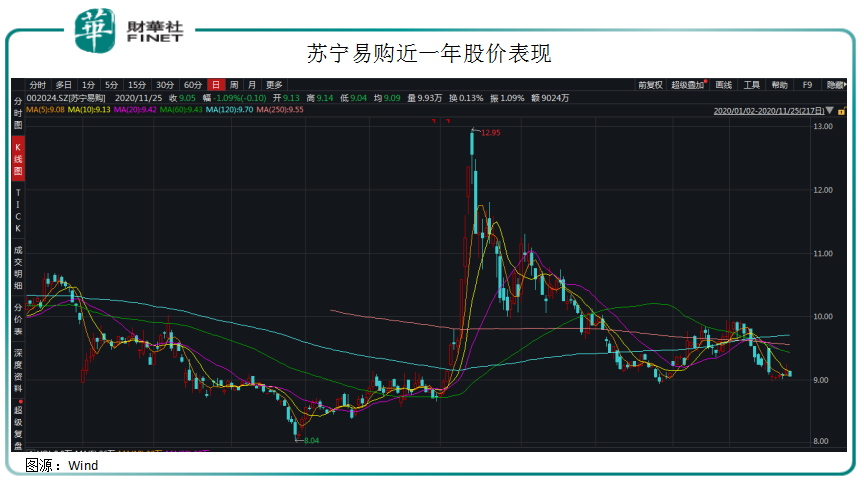Image resolution: width=864 pixels, height=483 pixels.
Task: Click the MA(250):9.55 indicator label
Action: [x=280, y=110]
